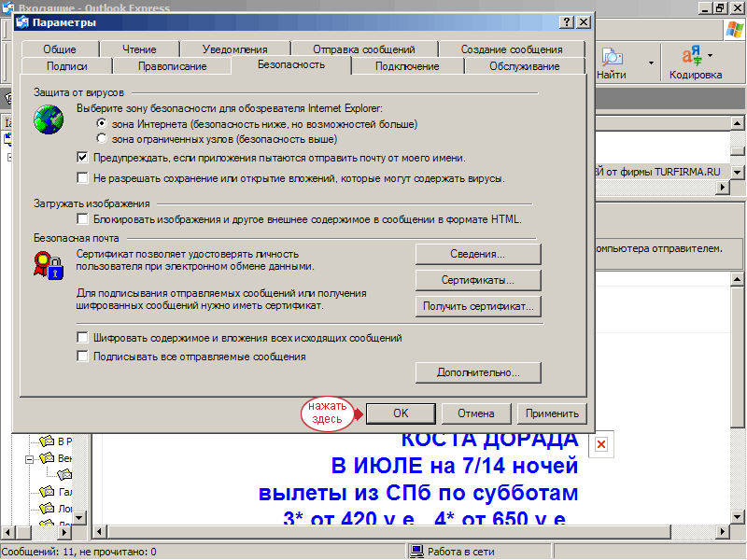Check "Шифровать содержимое и вложения" option
Image resolution: width=747 pixels, height=560 pixels.
click(x=83, y=338)
